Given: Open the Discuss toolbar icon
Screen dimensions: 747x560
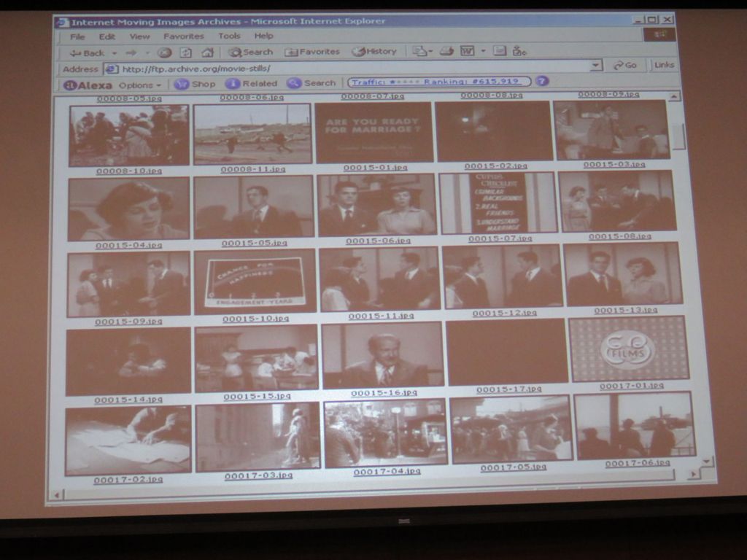Looking at the screenshot, I should coord(499,50).
